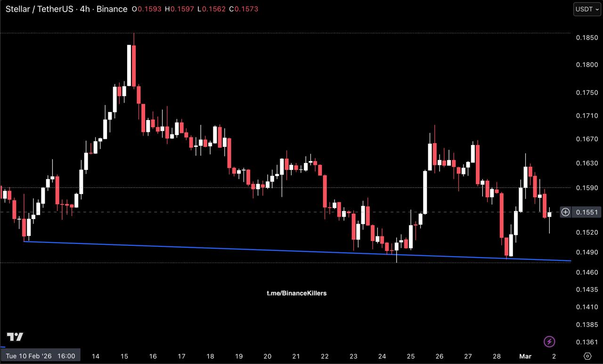Click the TradingView logo
Image resolution: width=603 pixels, height=364 pixels.
click(x=15, y=337)
